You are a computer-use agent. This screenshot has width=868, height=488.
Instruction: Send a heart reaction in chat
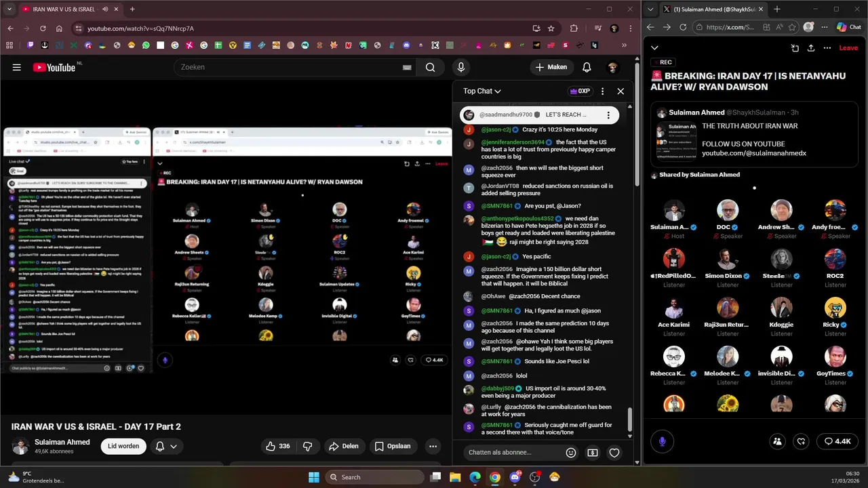point(614,452)
